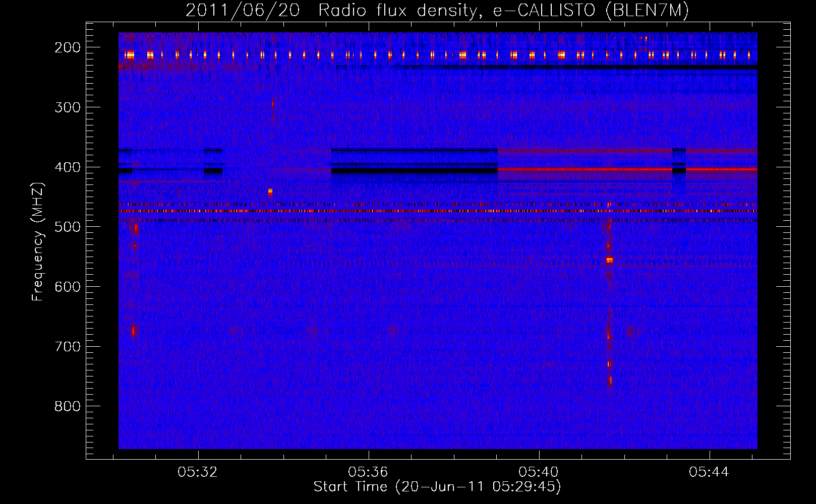Click the 700 frequency tick label
Viewport: 816px width, 504px height.
[x=68, y=347]
